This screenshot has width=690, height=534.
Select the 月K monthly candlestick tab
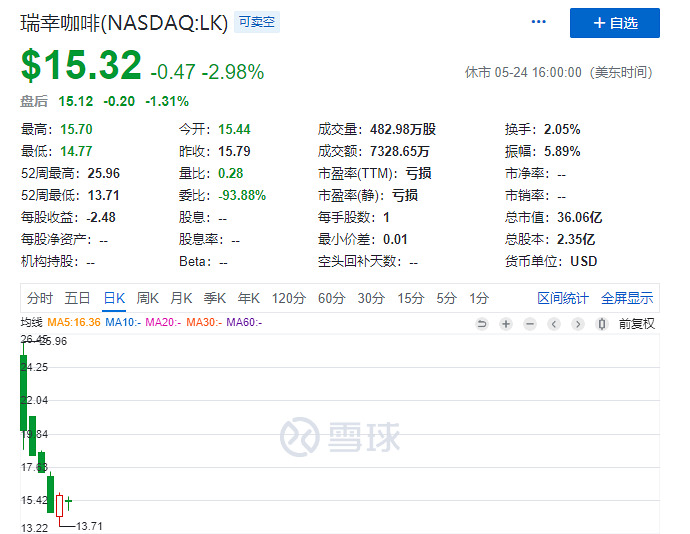(x=181, y=298)
